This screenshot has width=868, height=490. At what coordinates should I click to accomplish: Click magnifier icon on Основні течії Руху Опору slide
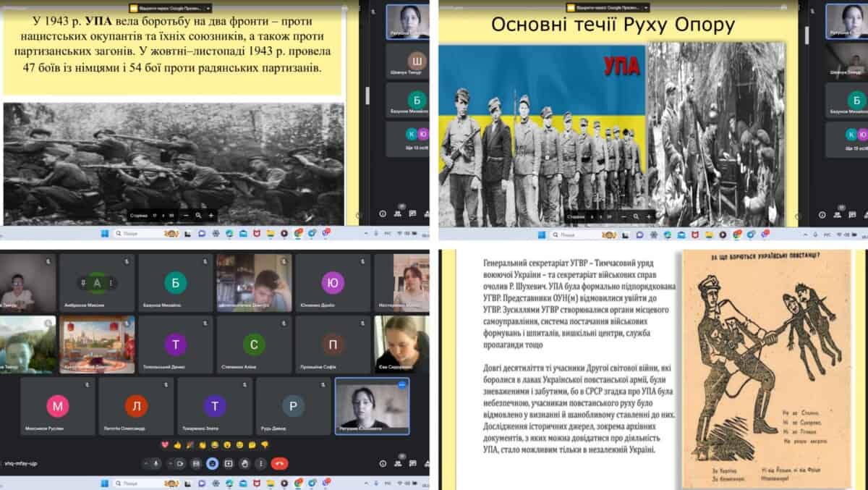tap(637, 216)
